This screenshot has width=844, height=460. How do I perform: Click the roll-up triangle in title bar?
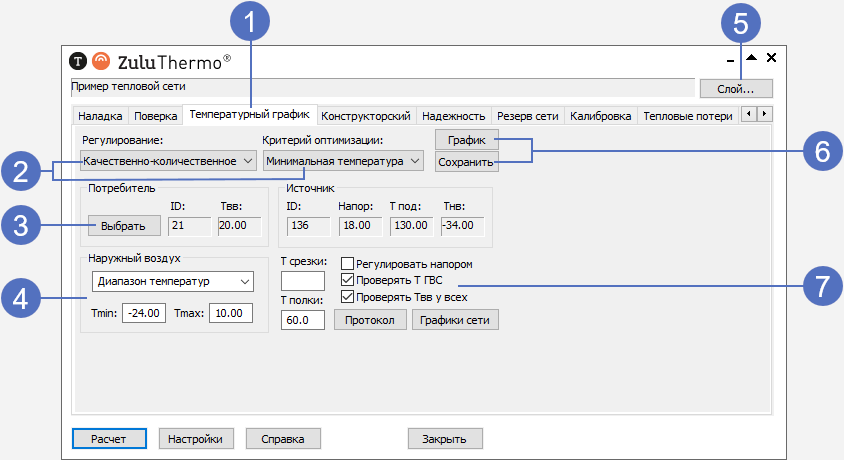pos(752,58)
